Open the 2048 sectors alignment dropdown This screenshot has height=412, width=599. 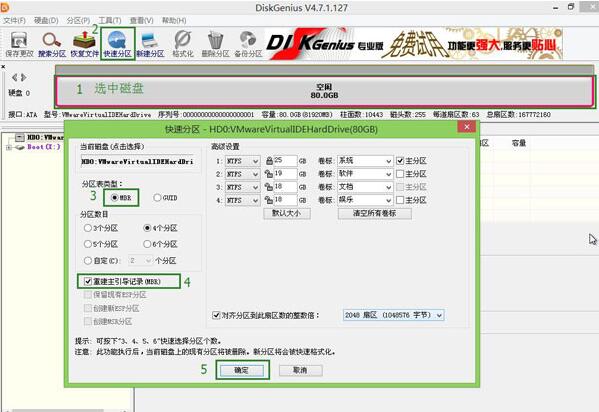click(x=393, y=315)
